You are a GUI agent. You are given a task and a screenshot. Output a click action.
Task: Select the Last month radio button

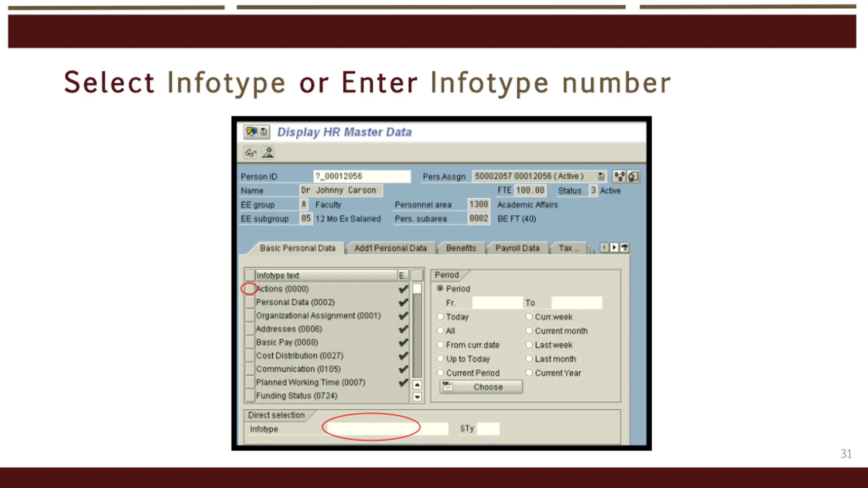pos(529,359)
